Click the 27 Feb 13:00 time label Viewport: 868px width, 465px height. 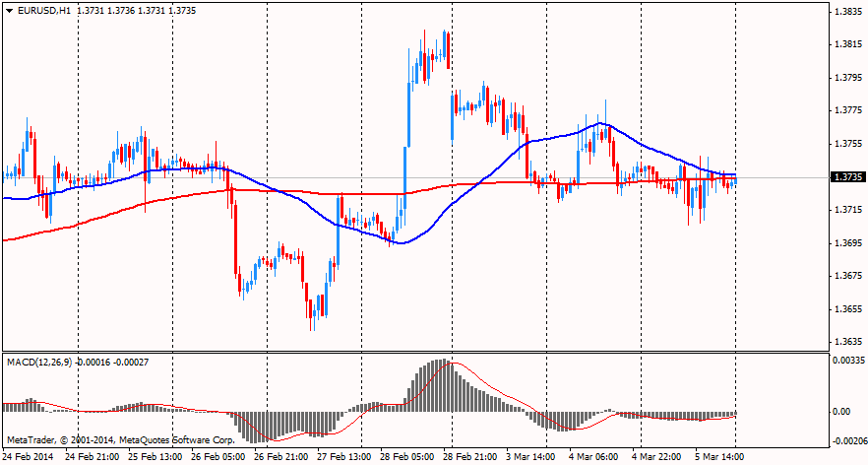click(x=344, y=457)
